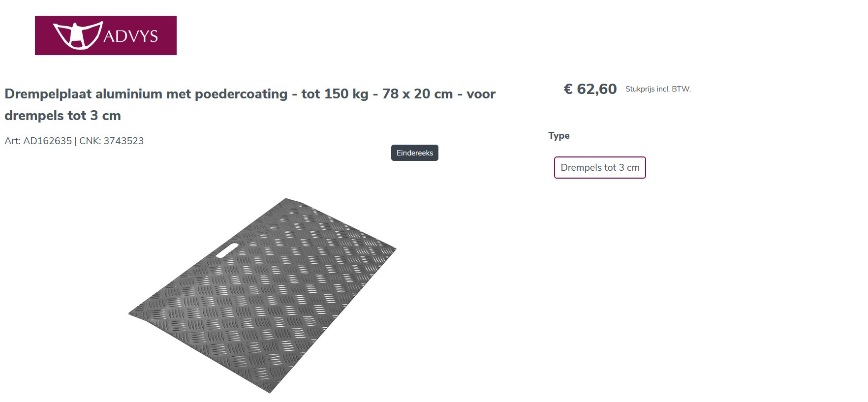868x402 pixels.
Task: Click the word "voor" ending the title's first line
Action: click(481, 94)
